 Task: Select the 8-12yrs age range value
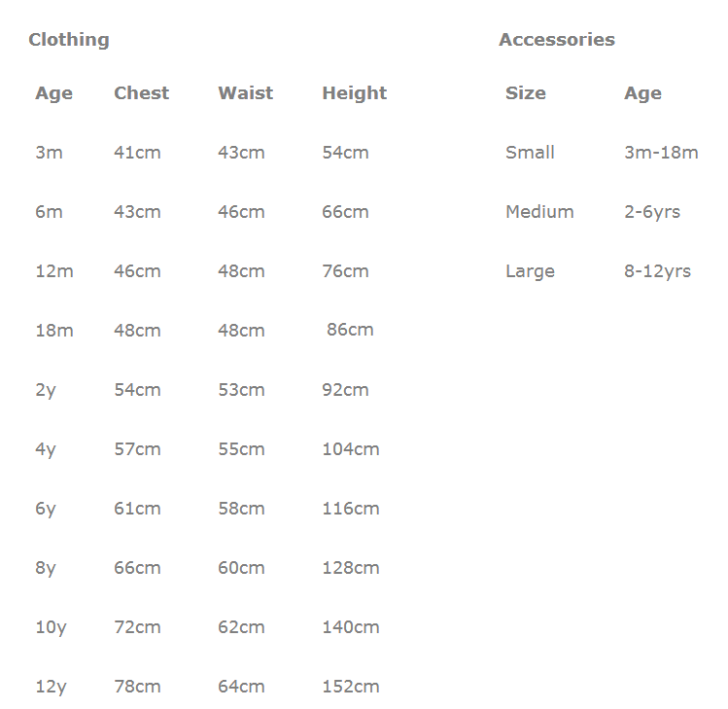tap(657, 272)
